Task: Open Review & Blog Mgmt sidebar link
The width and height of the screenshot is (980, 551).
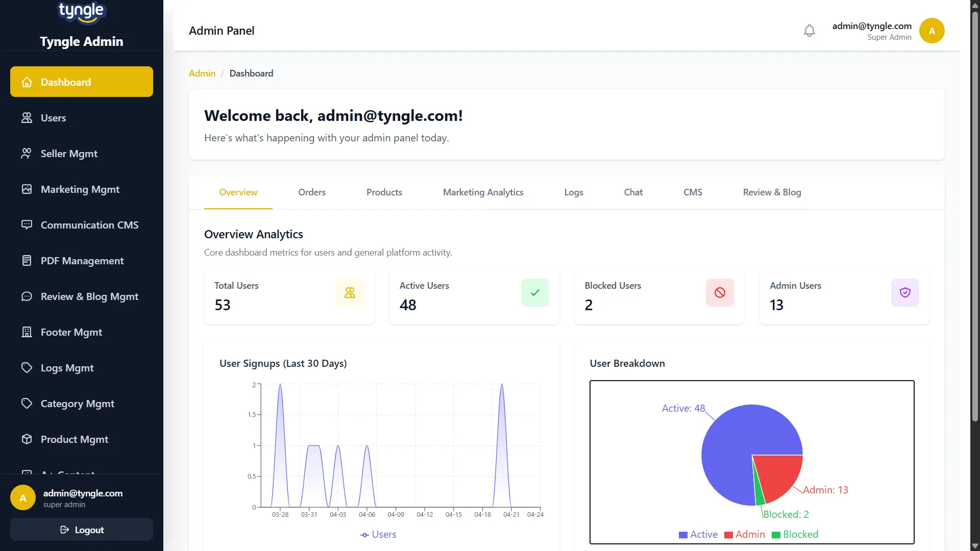Action: [x=82, y=296]
